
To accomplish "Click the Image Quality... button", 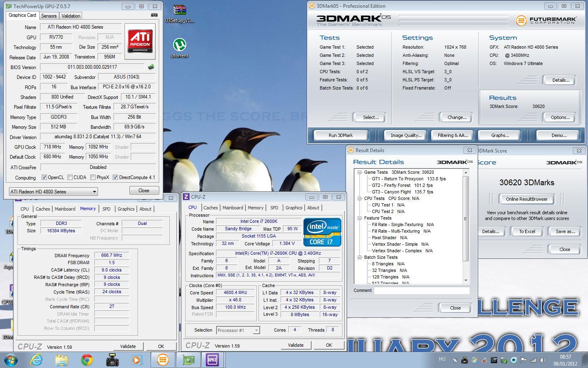I will click(x=406, y=135).
